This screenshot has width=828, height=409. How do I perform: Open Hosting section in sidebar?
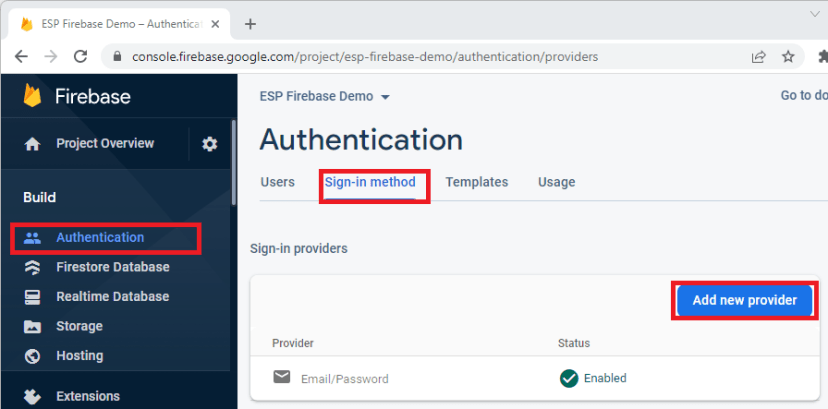pyautogui.click(x=79, y=355)
